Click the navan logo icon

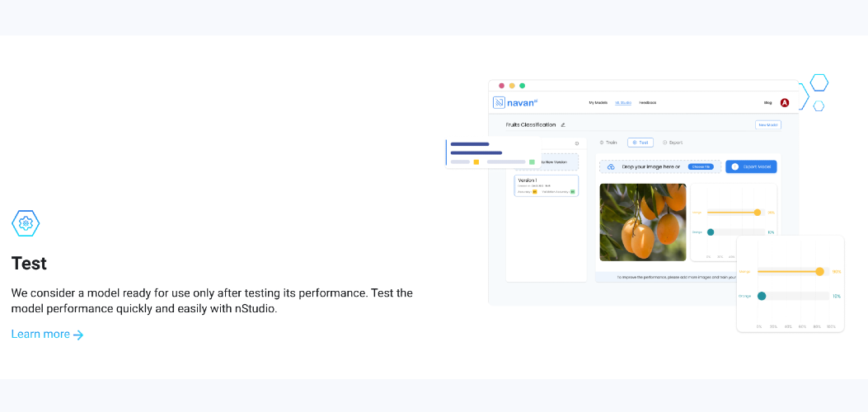click(x=499, y=103)
